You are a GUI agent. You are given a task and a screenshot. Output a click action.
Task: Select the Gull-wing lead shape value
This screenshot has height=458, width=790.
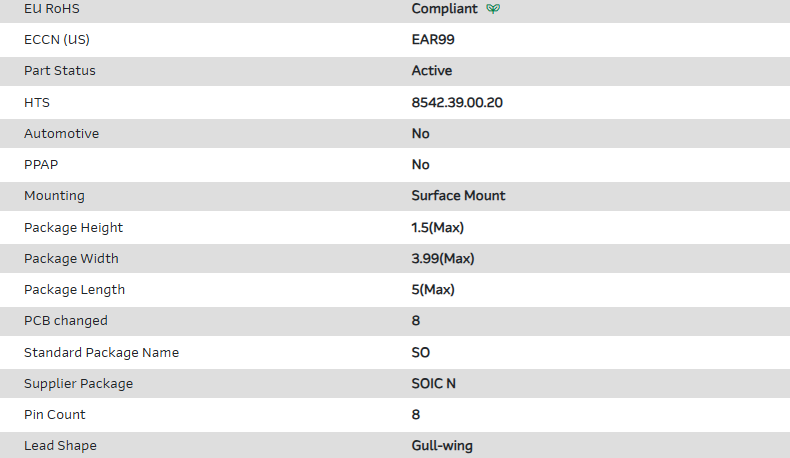[x=442, y=445]
